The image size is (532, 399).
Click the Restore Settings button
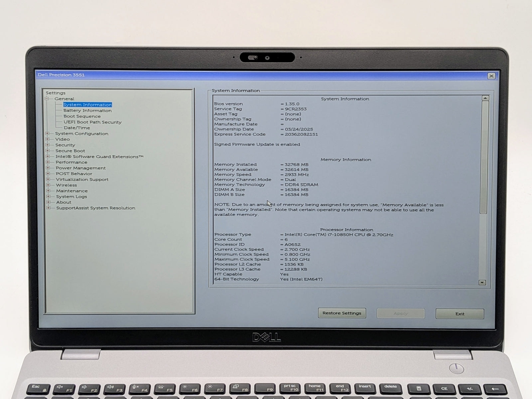342,313
